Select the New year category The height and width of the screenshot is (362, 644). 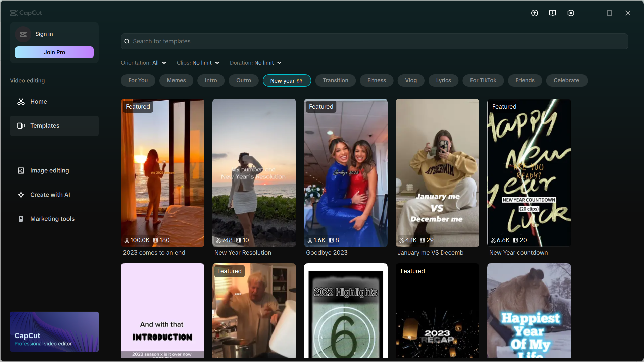(x=287, y=81)
